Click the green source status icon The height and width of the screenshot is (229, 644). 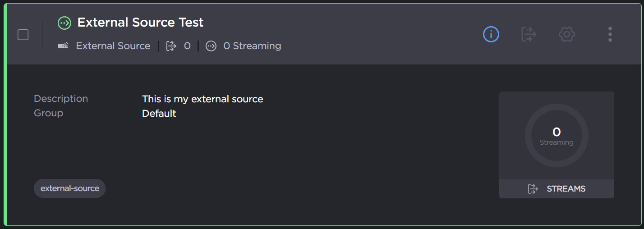click(64, 23)
